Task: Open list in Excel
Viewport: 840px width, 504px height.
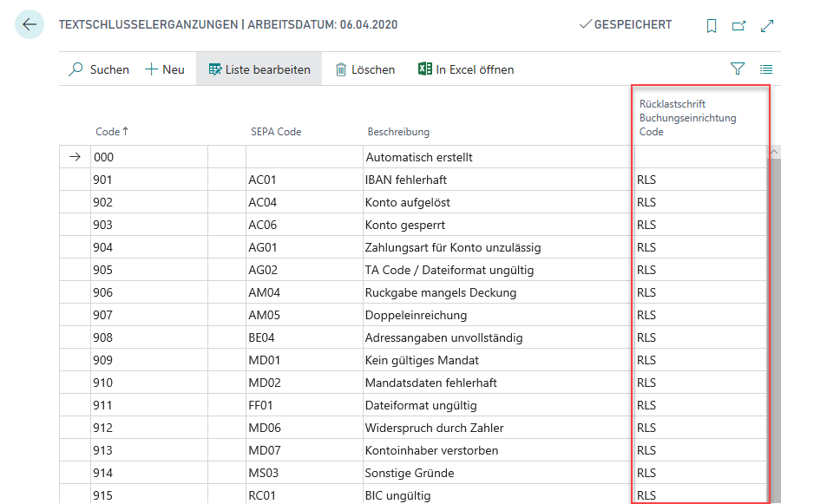Action: click(466, 69)
